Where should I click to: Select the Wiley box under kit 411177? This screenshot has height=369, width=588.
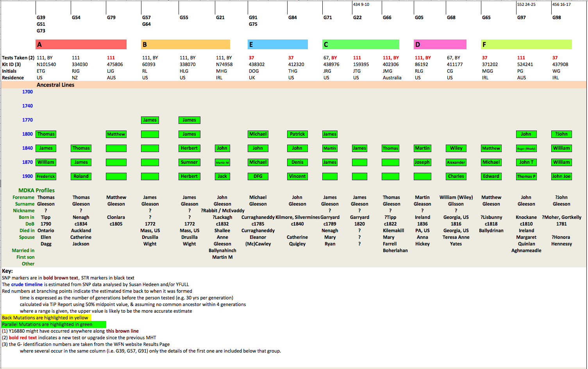456,148
